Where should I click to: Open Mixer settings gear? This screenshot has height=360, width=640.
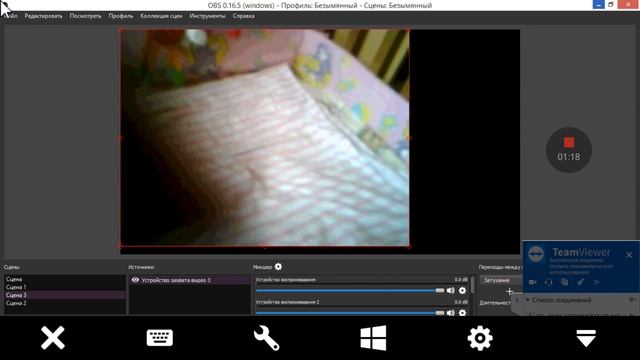[x=278, y=267]
